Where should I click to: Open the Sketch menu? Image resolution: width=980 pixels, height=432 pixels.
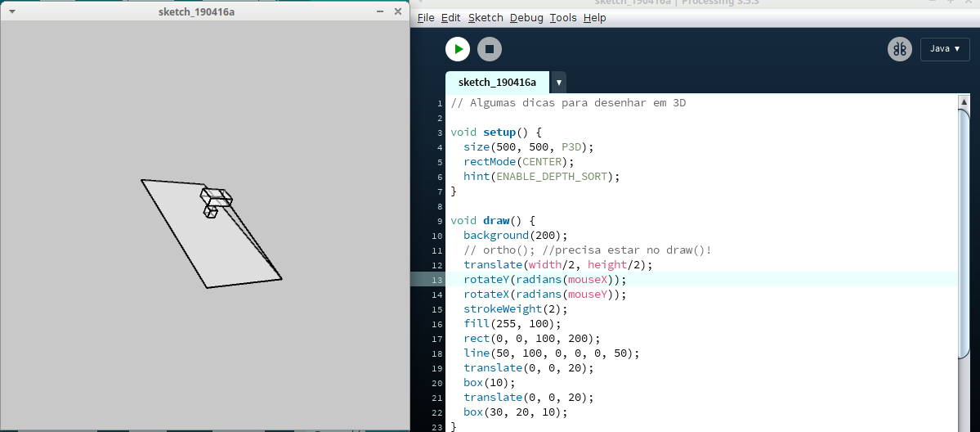486,18
